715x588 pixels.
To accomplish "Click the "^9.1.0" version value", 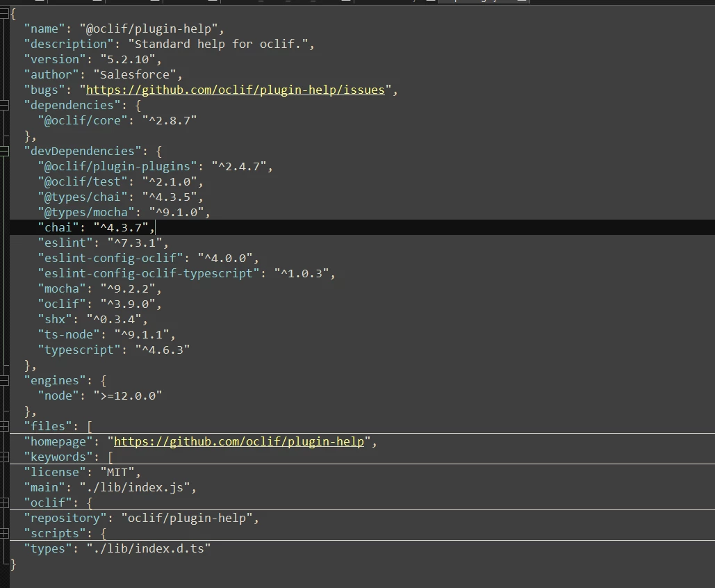I will click(x=176, y=212).
